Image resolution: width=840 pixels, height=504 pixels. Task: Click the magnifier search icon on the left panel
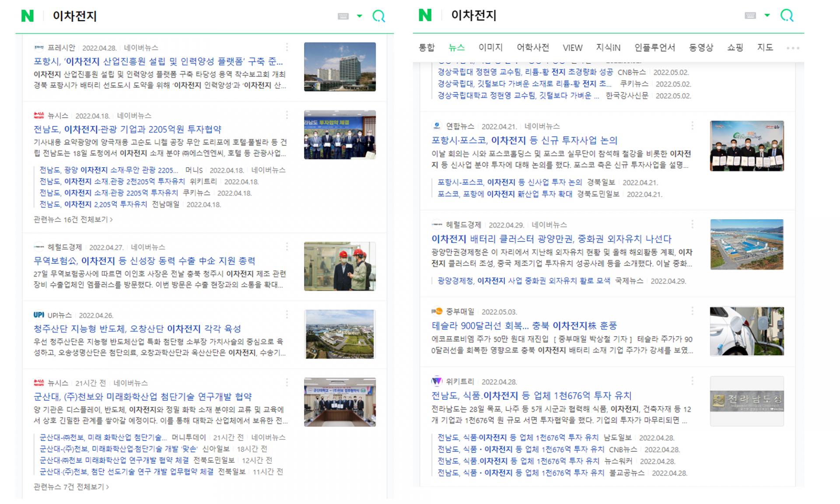[379, 16]
